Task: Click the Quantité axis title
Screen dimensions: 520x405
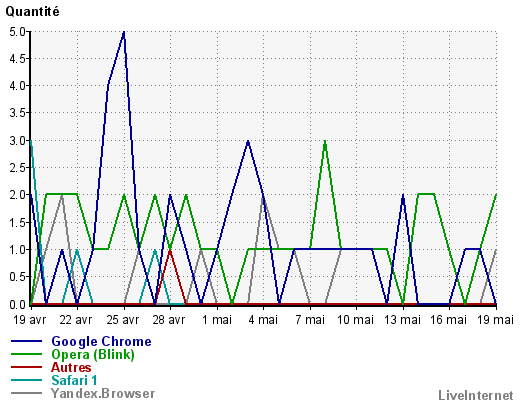Action: tap(32, 12)
